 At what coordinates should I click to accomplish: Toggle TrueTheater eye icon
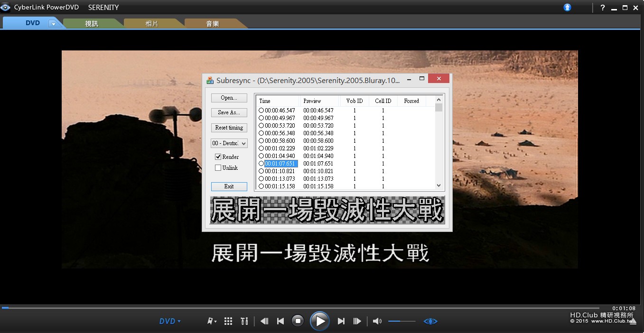point(430,321)
